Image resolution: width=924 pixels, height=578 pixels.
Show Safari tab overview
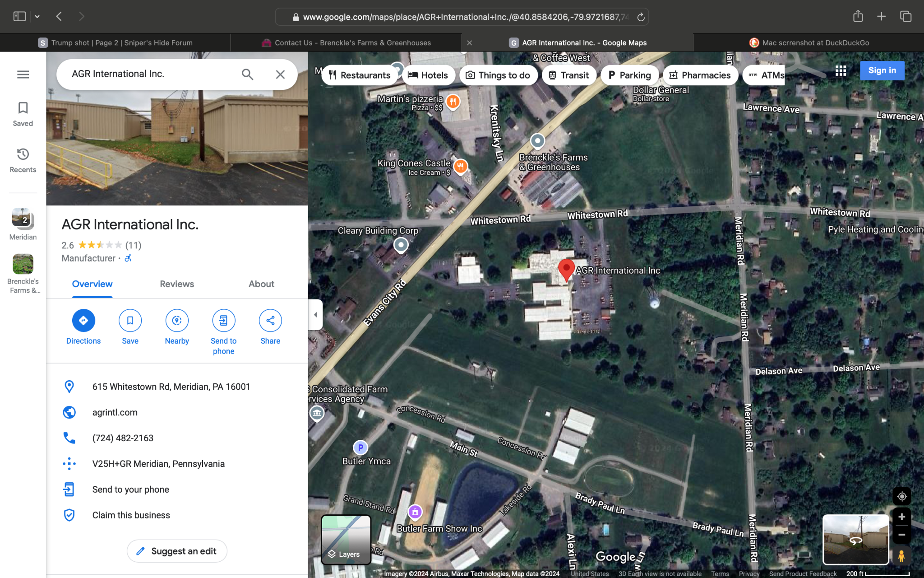[x=906, y=16]
